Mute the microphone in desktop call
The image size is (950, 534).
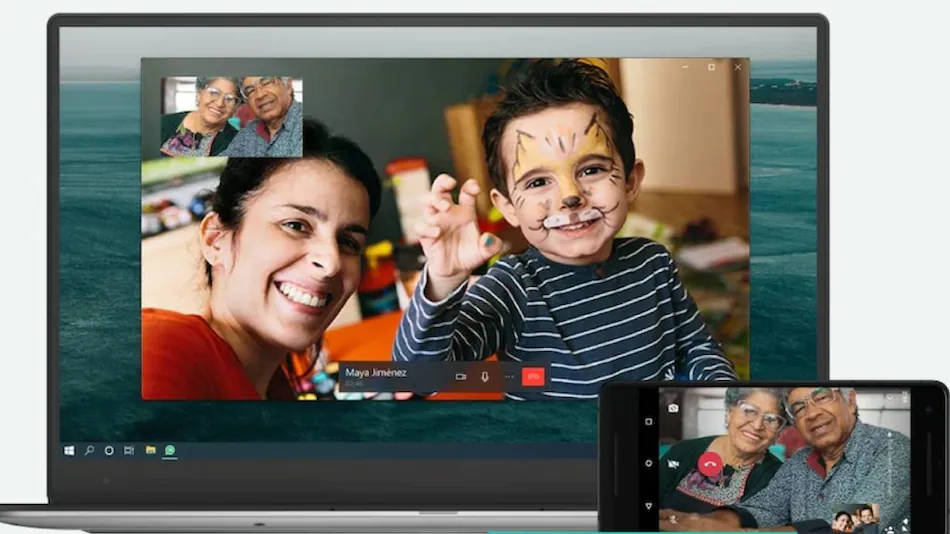(485, 377)
